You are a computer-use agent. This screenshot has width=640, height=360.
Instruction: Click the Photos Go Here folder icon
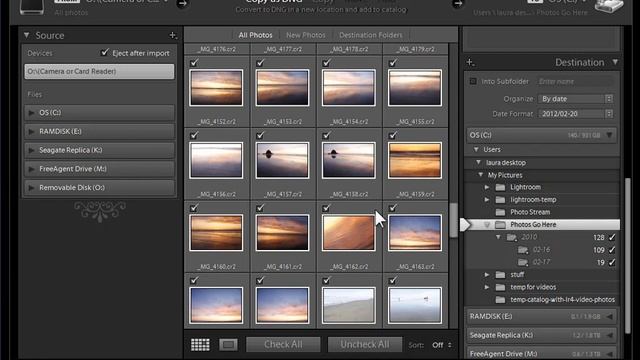(500, 224)
